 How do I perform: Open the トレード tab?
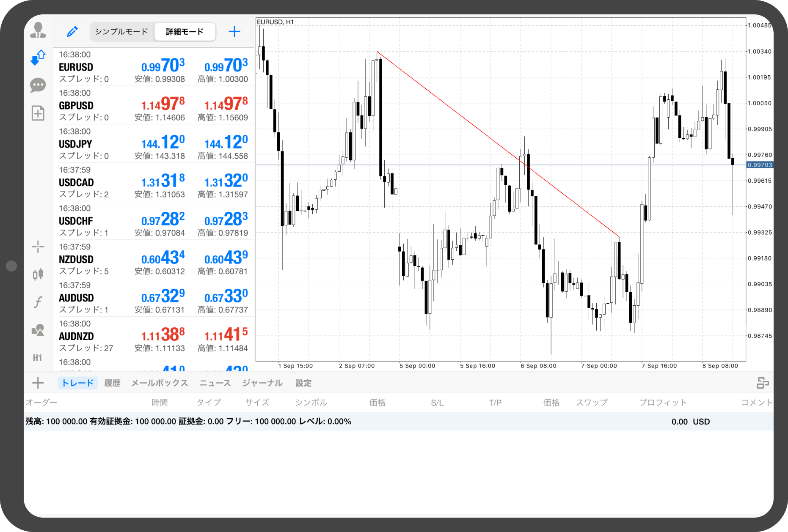coord(78,383)
